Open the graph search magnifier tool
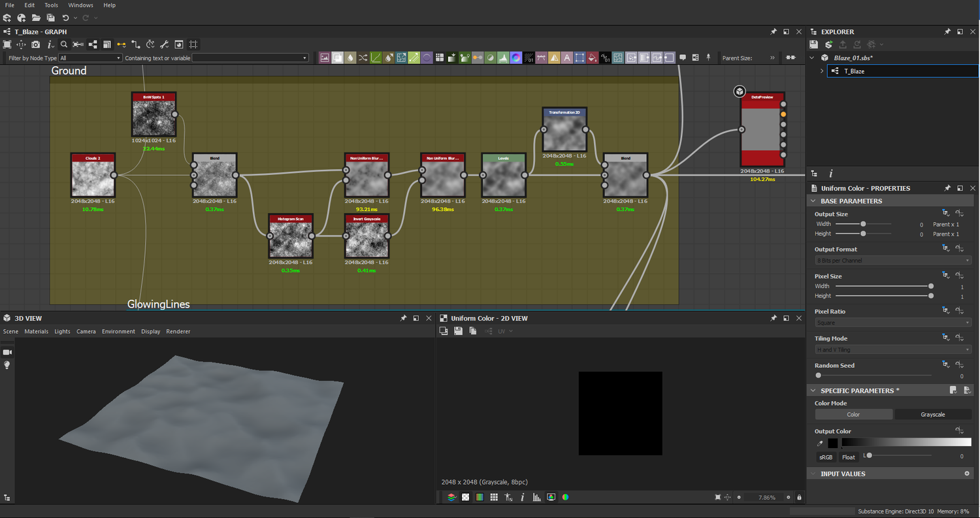 64,44
